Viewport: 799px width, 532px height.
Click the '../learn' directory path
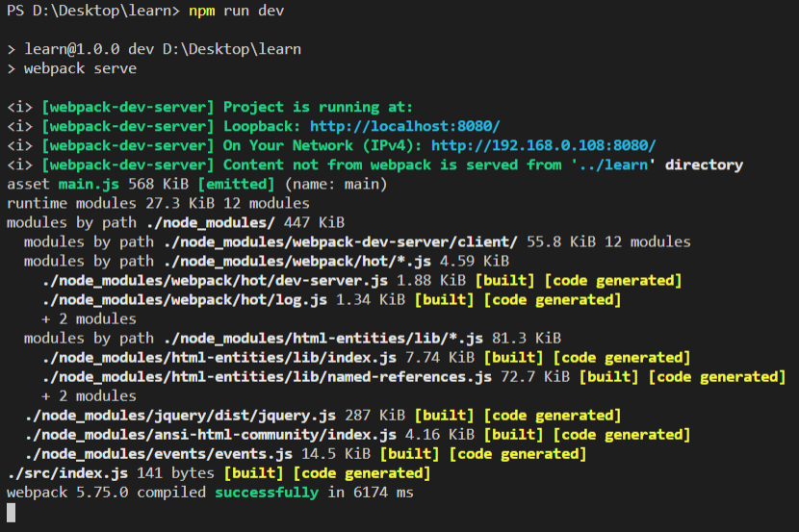tap(613, 165)
